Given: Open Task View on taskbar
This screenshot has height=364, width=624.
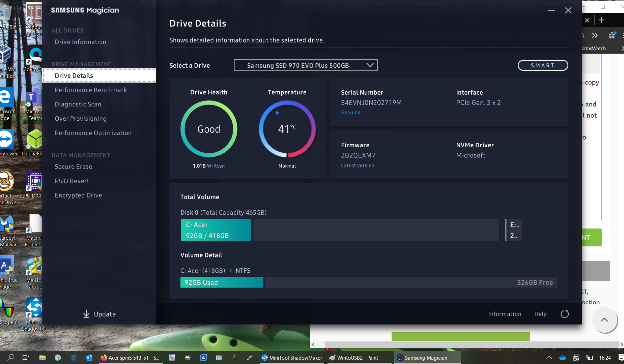Looking at the screenshot, I should point(26,358).
